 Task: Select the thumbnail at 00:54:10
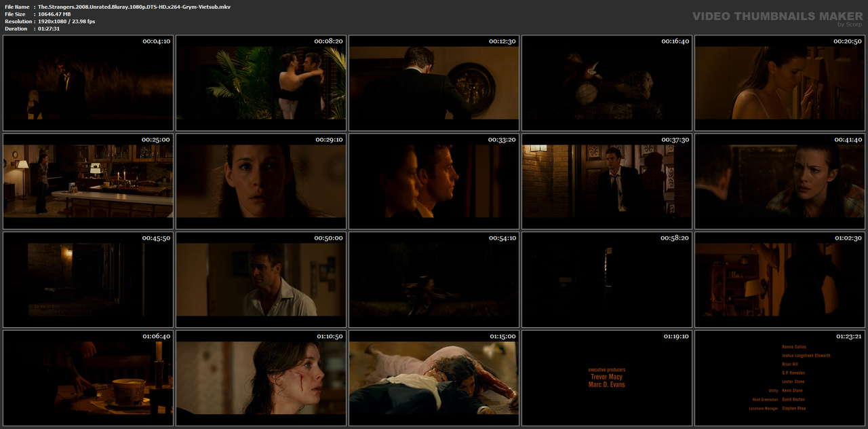[434, 280]
